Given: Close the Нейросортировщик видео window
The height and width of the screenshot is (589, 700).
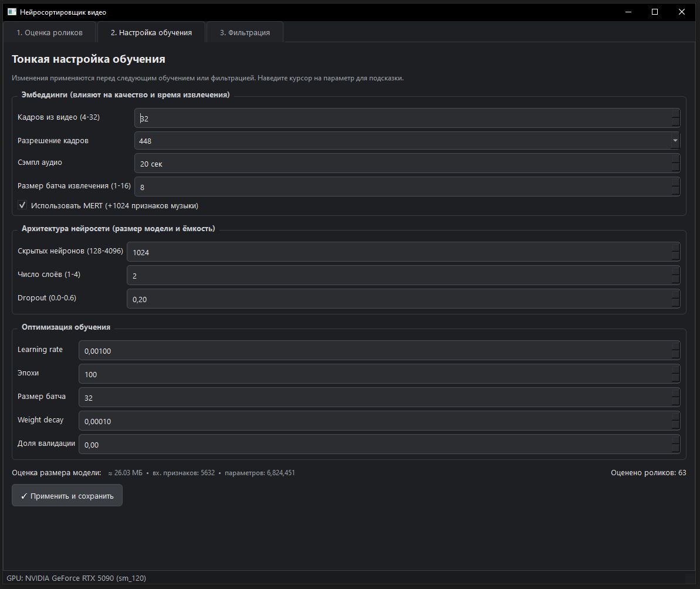Looking at the screenshot, I should coord(682,12).
